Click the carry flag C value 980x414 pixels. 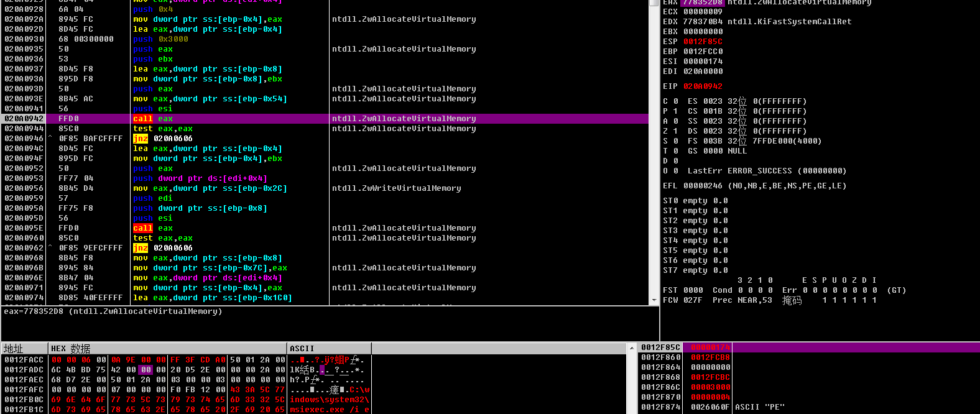[676, 101]
